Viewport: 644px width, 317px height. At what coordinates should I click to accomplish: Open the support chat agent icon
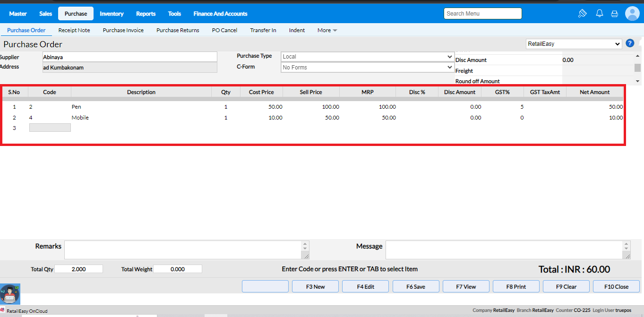10,294
